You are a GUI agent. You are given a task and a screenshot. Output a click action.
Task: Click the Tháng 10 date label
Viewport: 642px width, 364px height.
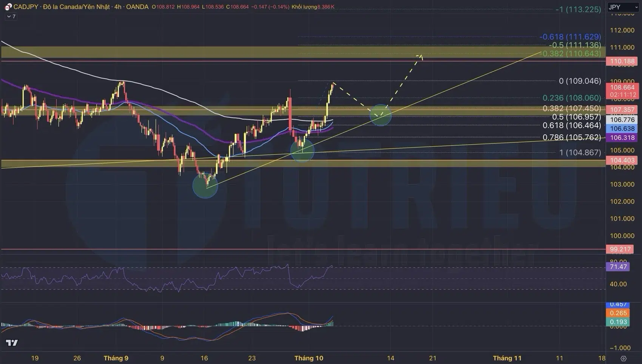pos(309,358)
